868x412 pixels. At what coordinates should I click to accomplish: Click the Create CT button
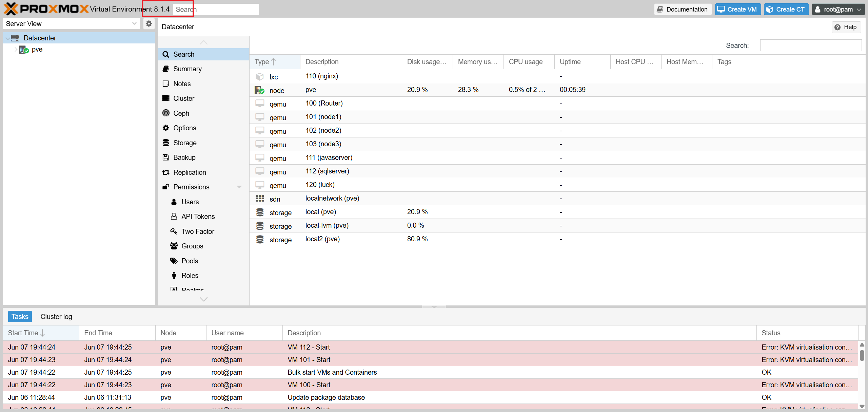pos(786,10)
